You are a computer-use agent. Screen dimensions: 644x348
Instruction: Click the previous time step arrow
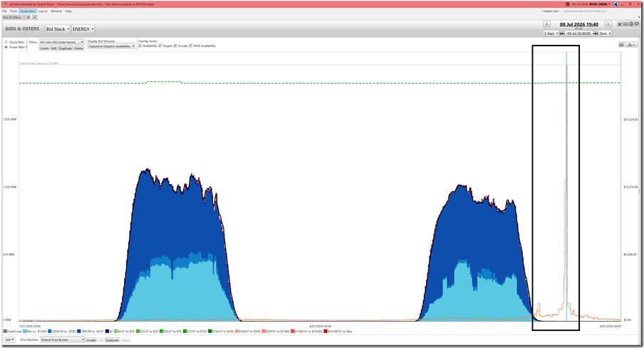(x=546, y=24)
